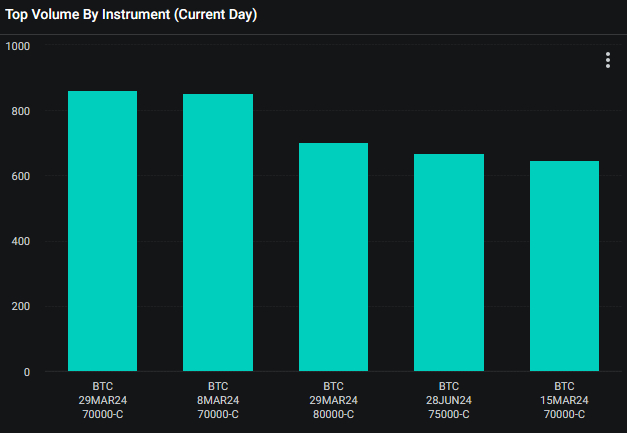Click the 1000 y-axis tick label
This screenshot has height=433, width=627.
17,46
